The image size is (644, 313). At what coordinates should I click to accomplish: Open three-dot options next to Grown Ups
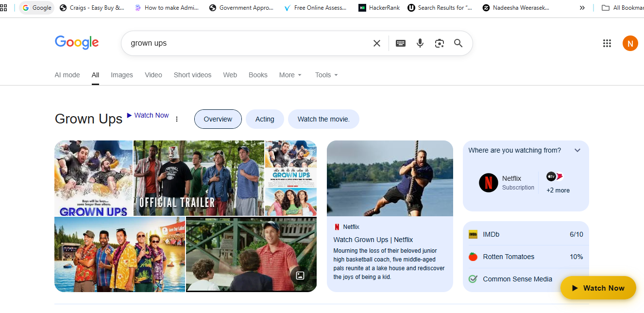pos(177,119)
